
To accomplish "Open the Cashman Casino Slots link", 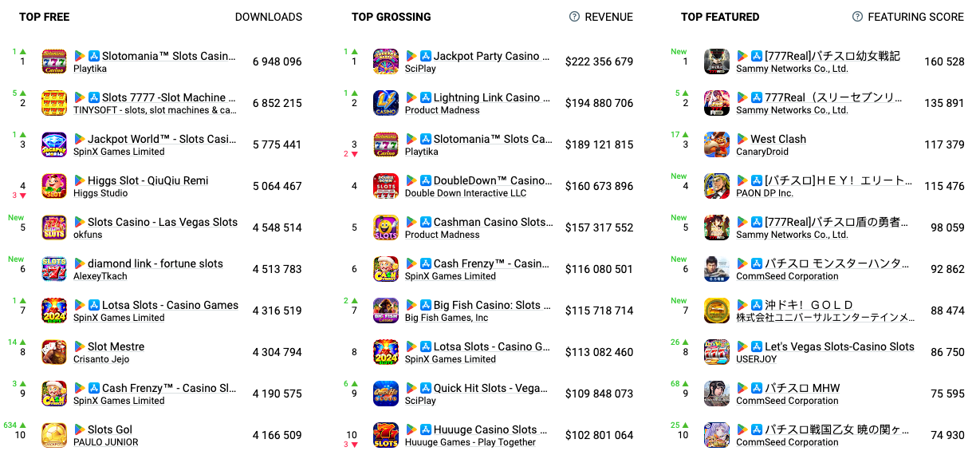I will [x=492, y=222].
